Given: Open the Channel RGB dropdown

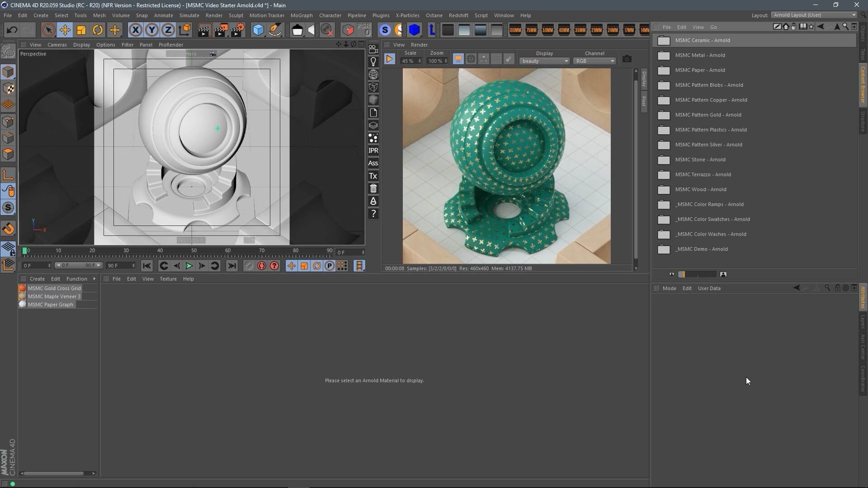Looking at the screenshot, I should [x=594, y=61].
